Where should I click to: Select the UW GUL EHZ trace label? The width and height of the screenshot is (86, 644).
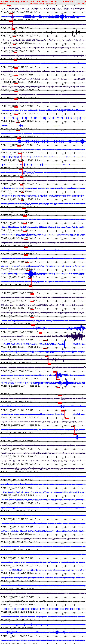20,223
